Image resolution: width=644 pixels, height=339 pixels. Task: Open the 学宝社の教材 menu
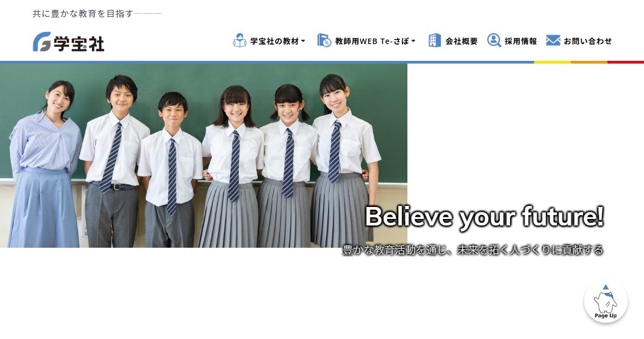[274, 41]
